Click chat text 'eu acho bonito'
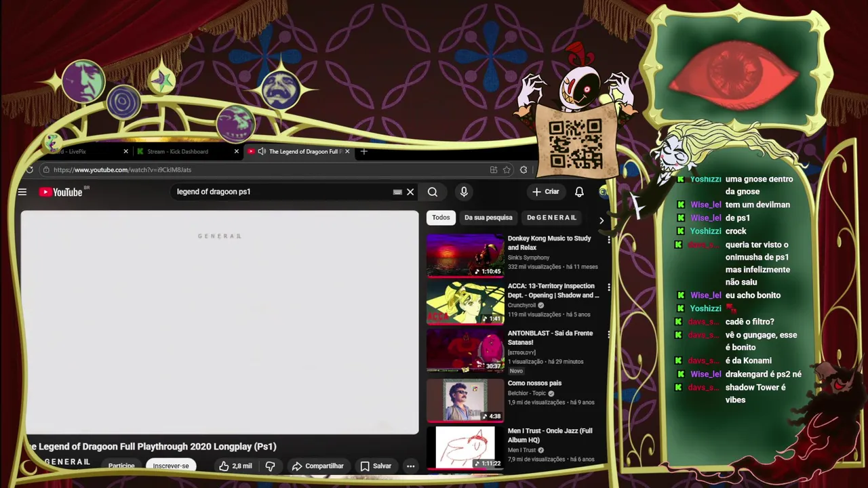Image resolution: width=868 pixels, height=488 pixels. click(753, 296)
